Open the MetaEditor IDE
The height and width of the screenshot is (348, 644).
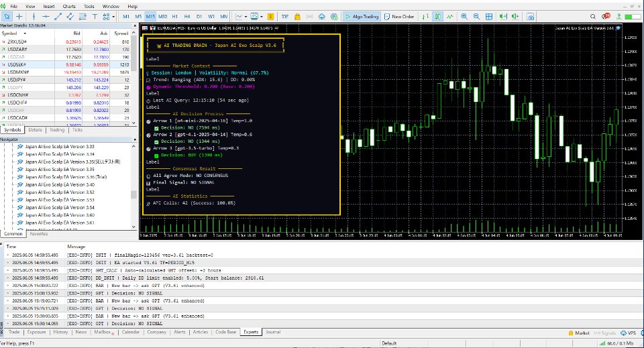pyautogui.click(x=285, y=16)
